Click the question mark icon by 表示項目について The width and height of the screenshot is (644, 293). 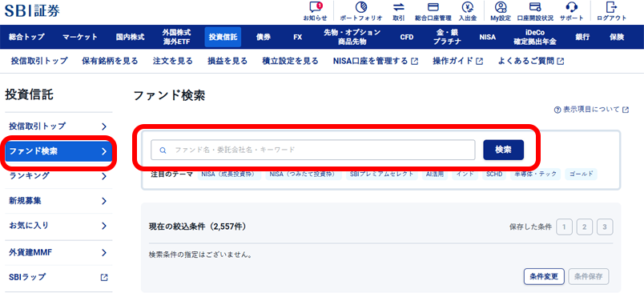point(557,110)
